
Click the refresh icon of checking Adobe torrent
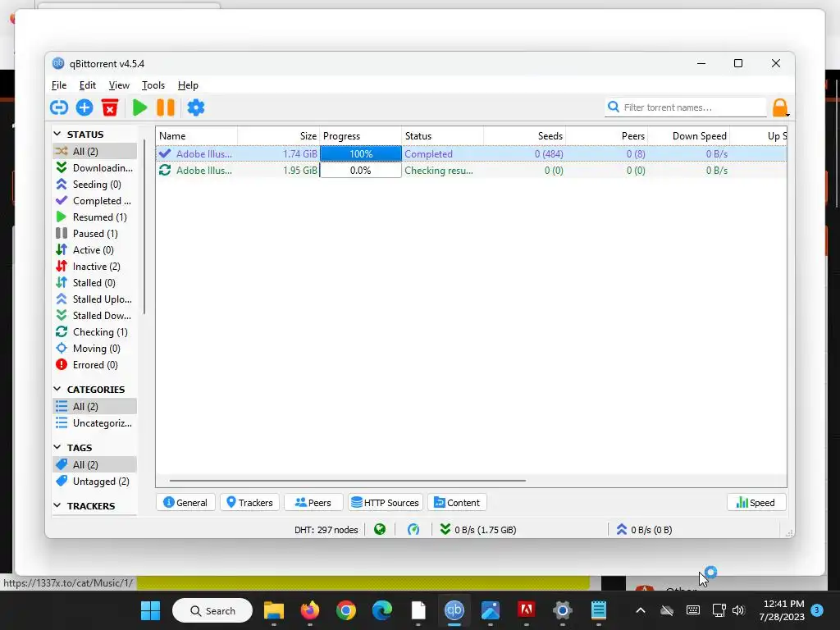pos(165,171)
